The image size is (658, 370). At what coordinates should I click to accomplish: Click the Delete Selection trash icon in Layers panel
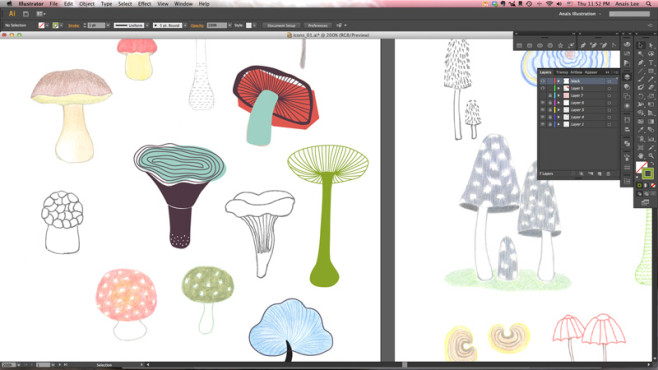(608, 174)
